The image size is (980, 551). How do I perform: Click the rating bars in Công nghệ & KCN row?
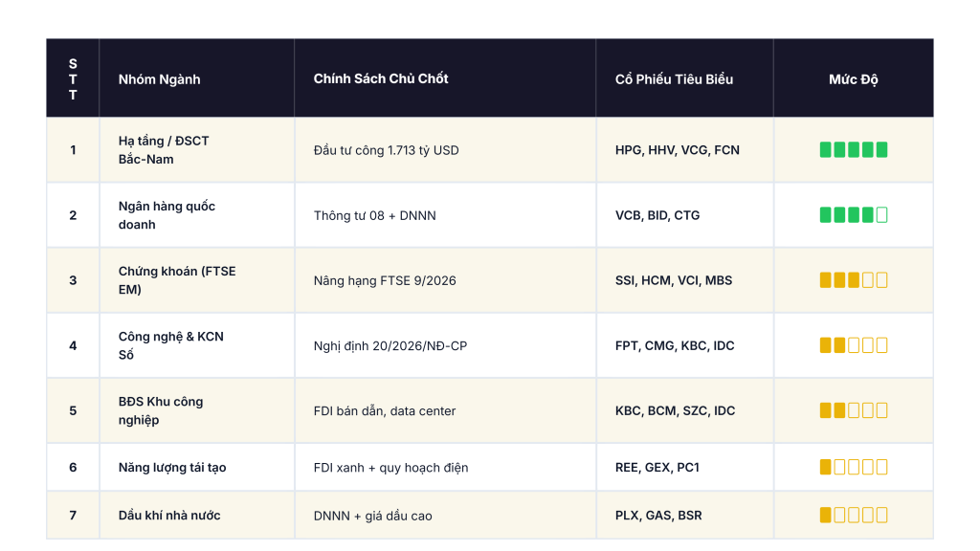(853, 344)
